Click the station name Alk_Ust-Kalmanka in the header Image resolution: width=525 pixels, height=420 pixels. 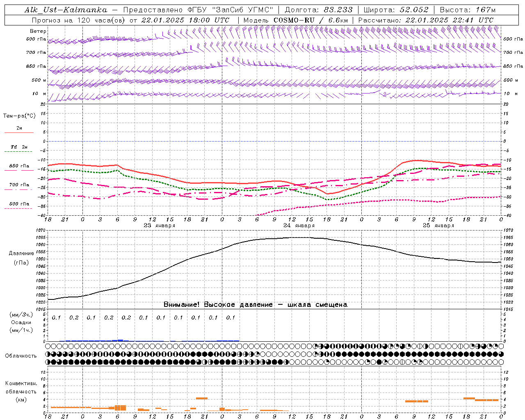(66, 10)
